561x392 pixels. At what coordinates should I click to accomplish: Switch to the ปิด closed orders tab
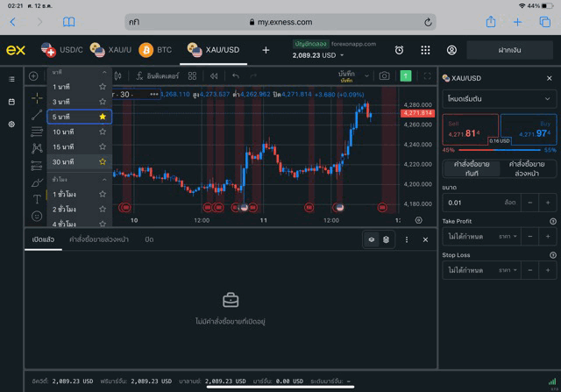(x=149, y=239)
